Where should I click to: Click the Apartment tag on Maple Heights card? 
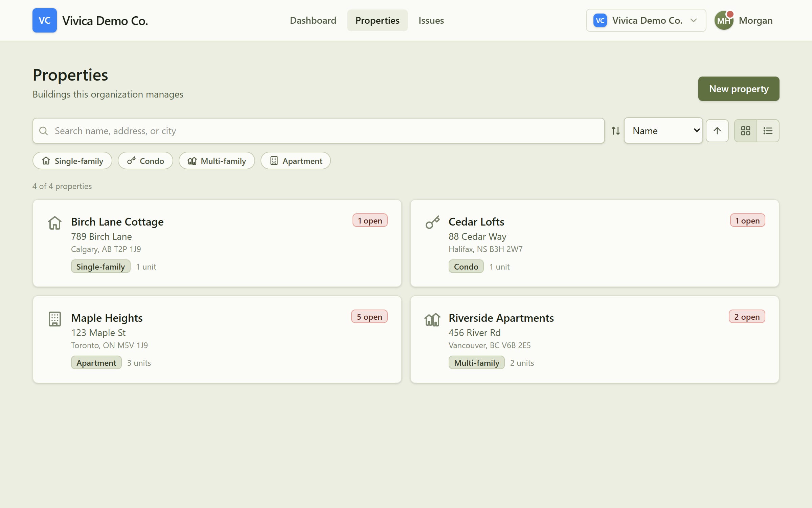96,363
